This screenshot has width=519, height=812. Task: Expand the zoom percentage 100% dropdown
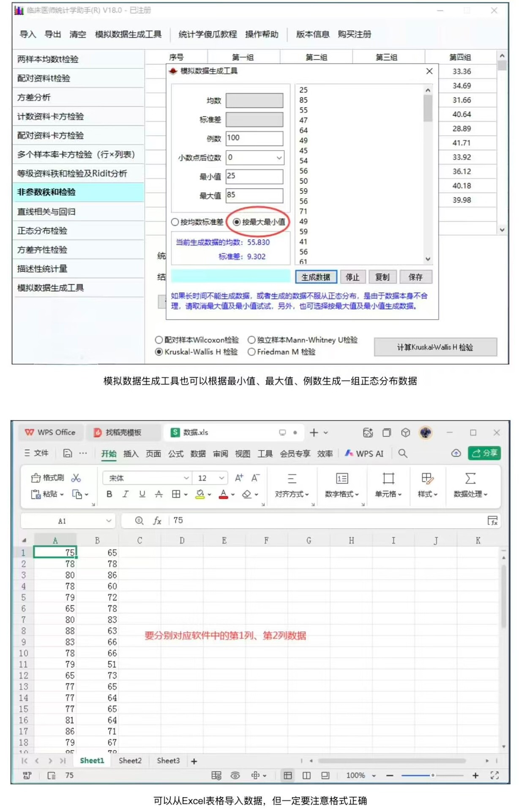(x=374, y=776)
